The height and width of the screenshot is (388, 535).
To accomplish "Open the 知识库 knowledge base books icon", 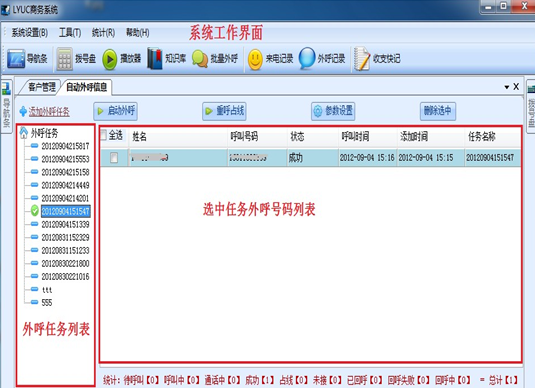I will coord(155,59).
